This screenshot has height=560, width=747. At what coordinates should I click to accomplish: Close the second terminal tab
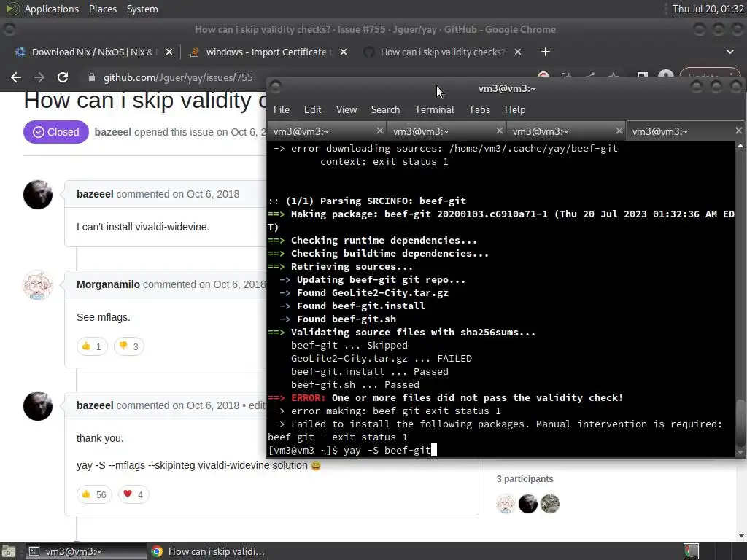coord(499,131)
